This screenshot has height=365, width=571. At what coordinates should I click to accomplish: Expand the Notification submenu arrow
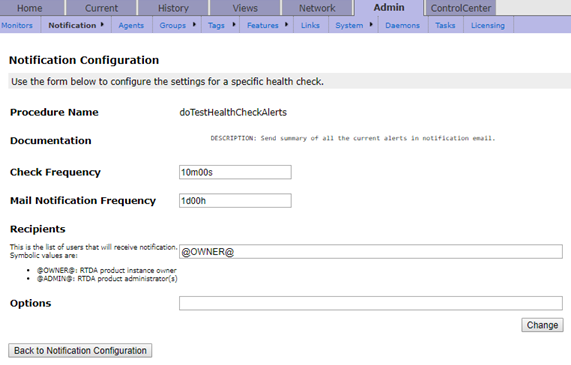point(102,24)
